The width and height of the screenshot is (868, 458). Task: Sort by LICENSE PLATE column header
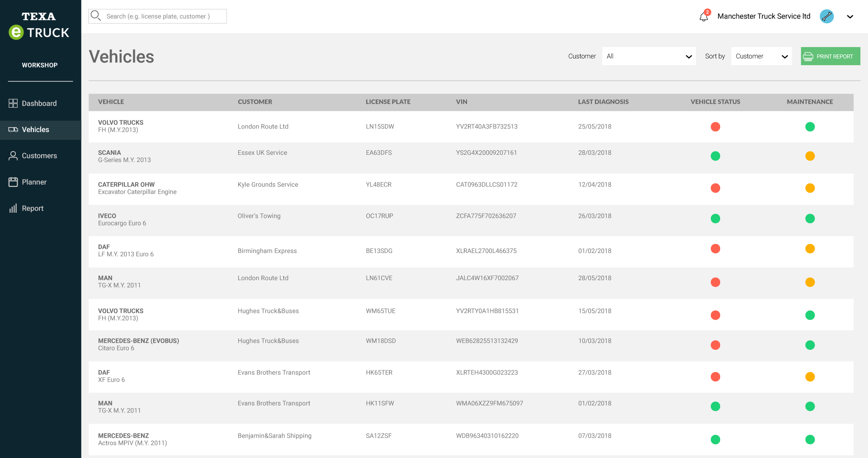click(x=388, y=102)
